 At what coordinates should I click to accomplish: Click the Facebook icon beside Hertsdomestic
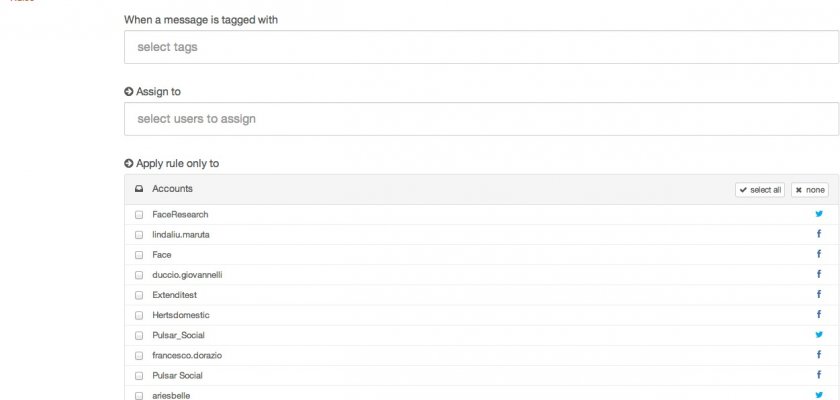[819, 315]
